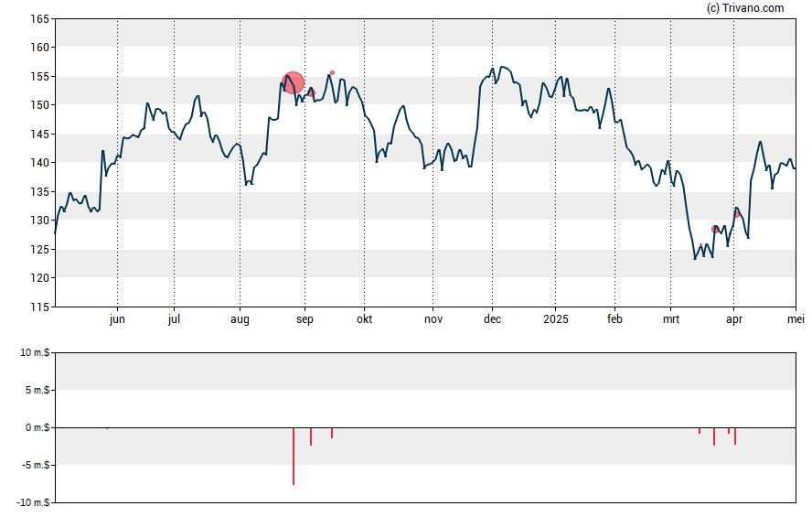Click the '165' y-axis value
The image size is (812, 517).
(x=40, y=19)
